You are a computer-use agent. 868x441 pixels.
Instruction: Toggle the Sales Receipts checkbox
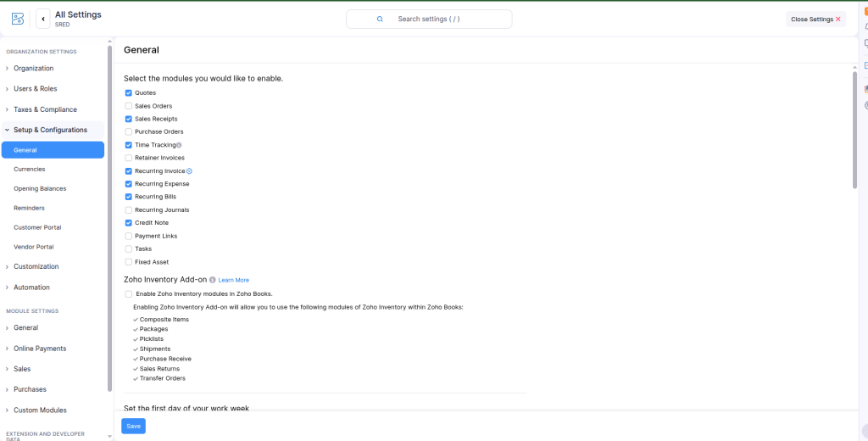coord(129,119)
